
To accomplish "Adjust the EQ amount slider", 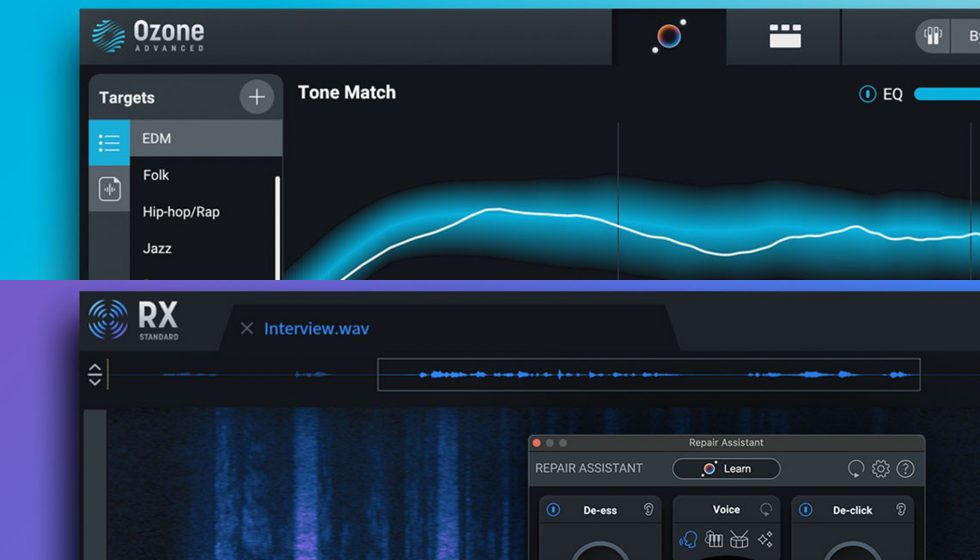I will (x=947, y=94).
